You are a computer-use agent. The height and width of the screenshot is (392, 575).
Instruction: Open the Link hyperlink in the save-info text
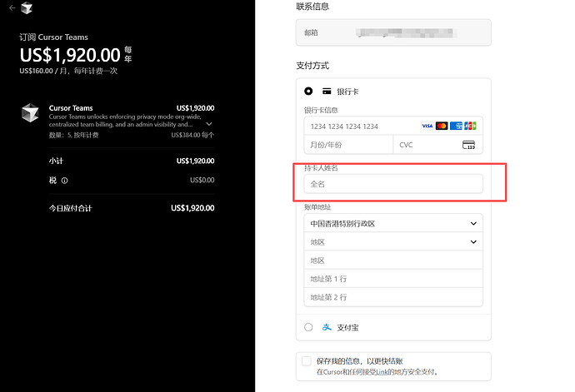[382, 372]
